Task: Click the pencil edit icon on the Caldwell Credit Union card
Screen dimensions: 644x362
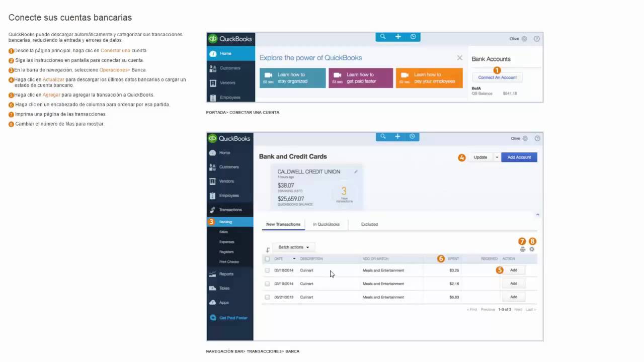Action: point(356,171)
